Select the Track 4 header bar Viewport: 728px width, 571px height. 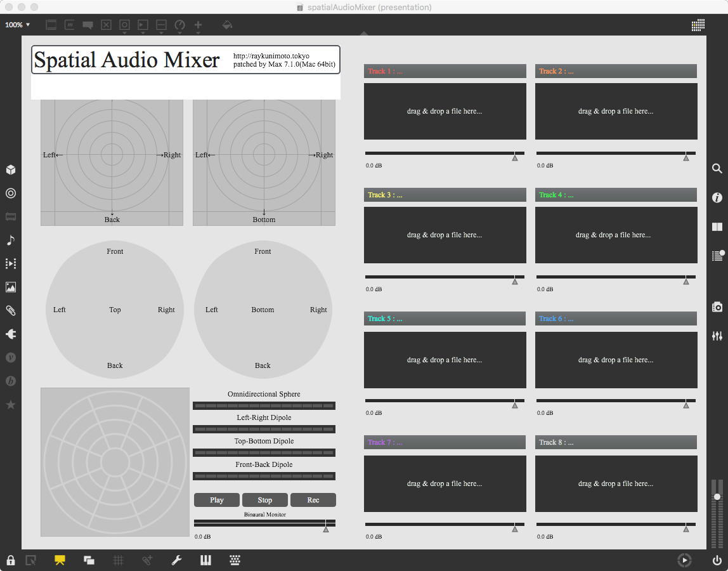pos(616,195)
